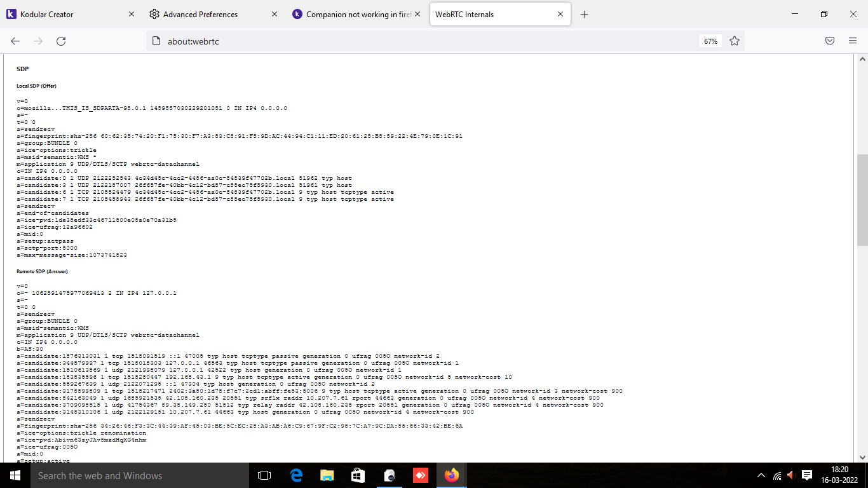
Task: Click the Firefox icon in the taskbar
Action: click(451, 475)
